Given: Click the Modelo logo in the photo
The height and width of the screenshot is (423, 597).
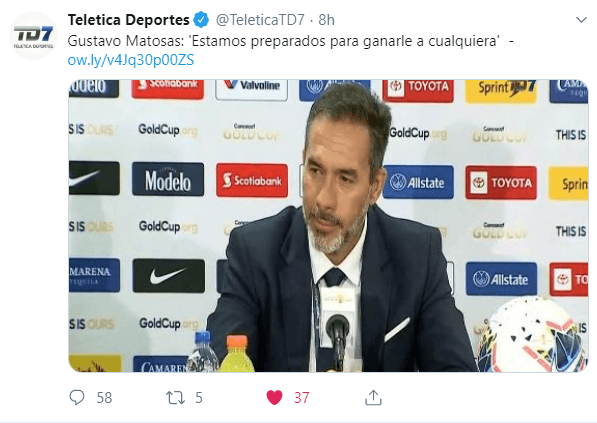Looking at the screenshot, I should point(168,179).
